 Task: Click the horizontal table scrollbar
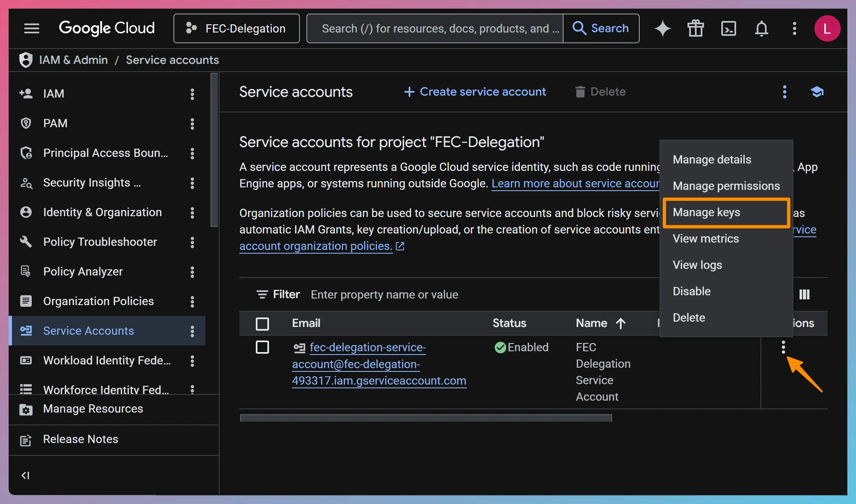point(426,418)
